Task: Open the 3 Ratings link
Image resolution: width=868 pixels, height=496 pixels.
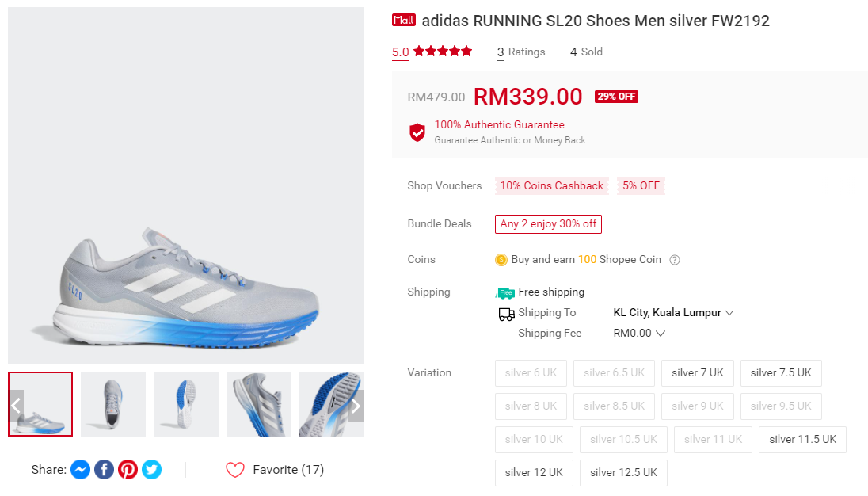Action: [521, 52]
